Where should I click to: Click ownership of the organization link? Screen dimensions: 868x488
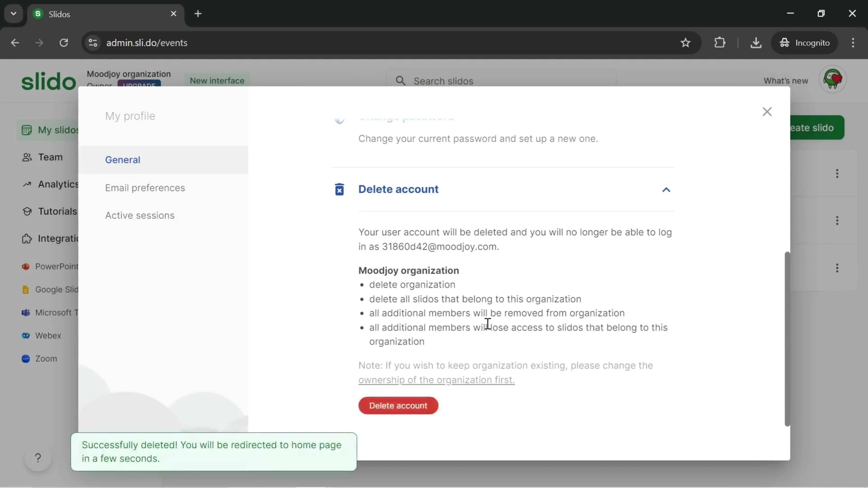tap(436, 380)
